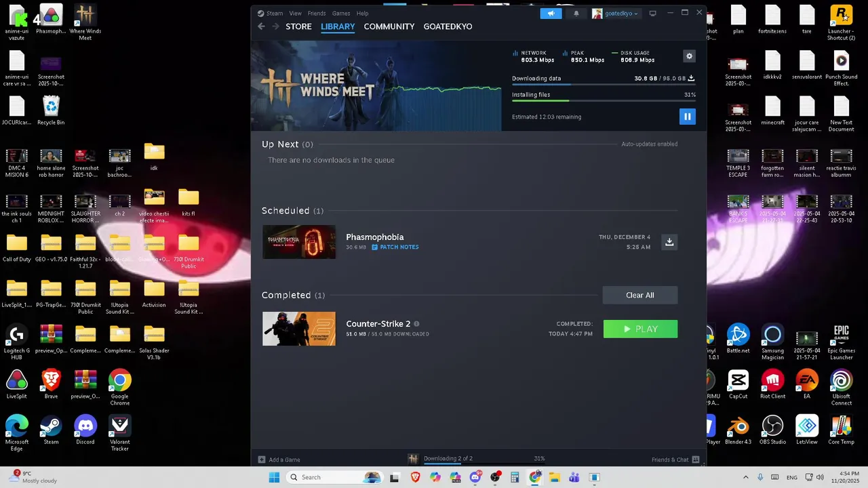Click the taskbar volume icon

click(x=821, y=477)
